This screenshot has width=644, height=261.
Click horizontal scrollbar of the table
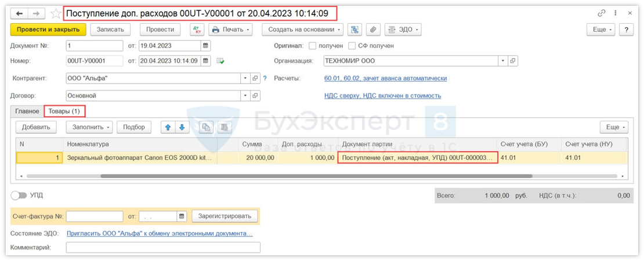[x=316, y=176]
